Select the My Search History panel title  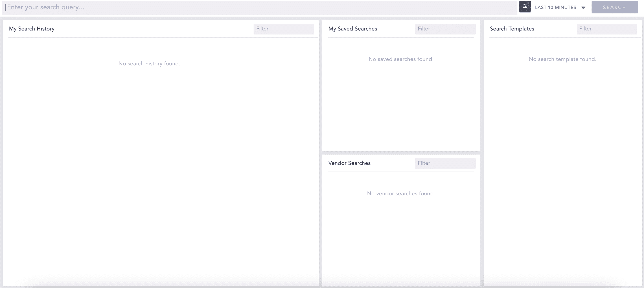[x=32, y=29]
